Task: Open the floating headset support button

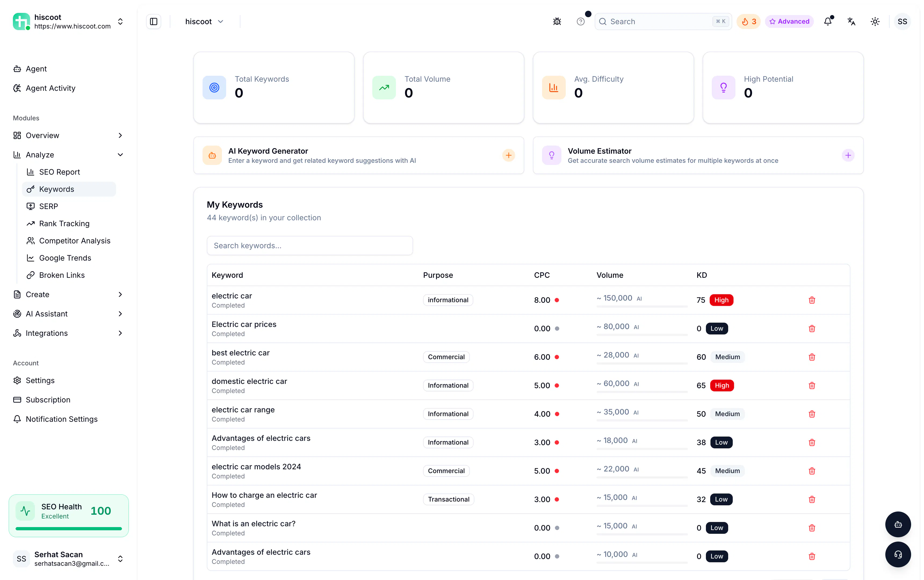Action: tap(897, 555)
